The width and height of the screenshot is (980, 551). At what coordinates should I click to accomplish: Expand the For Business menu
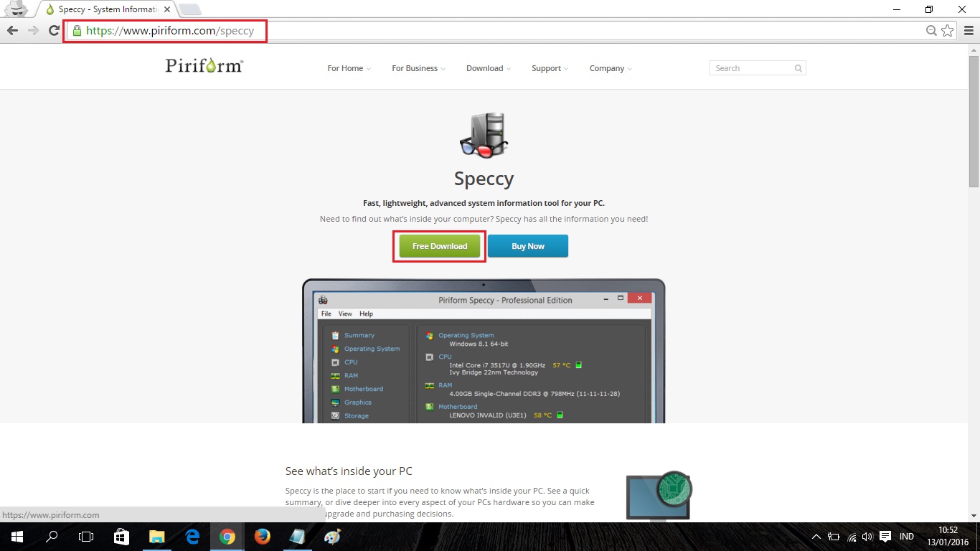[x=418, y=68]
